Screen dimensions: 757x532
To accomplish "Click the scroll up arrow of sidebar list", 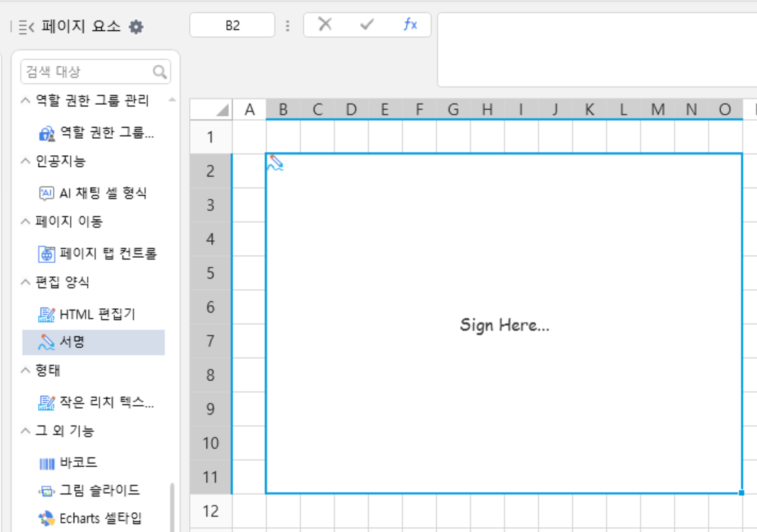I will [172, 101].
